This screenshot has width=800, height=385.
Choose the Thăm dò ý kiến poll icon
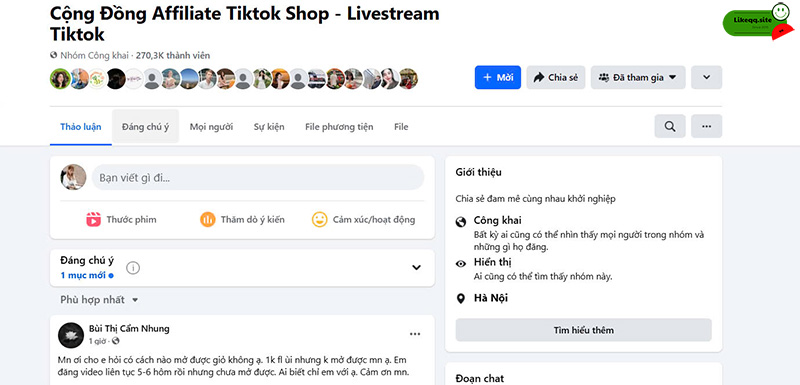coord(208,219)
